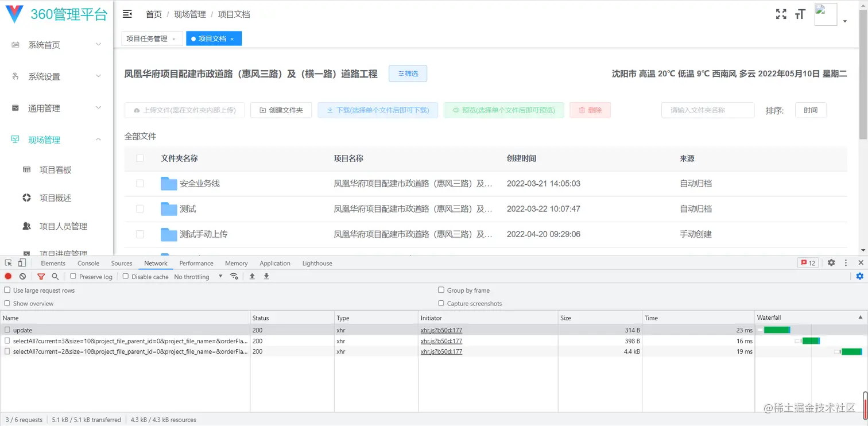Image resolution: width=868 pixels, height=426 pixels.
Task: Click the 测试手动上传 folder icon
Action: click(169, 234)
